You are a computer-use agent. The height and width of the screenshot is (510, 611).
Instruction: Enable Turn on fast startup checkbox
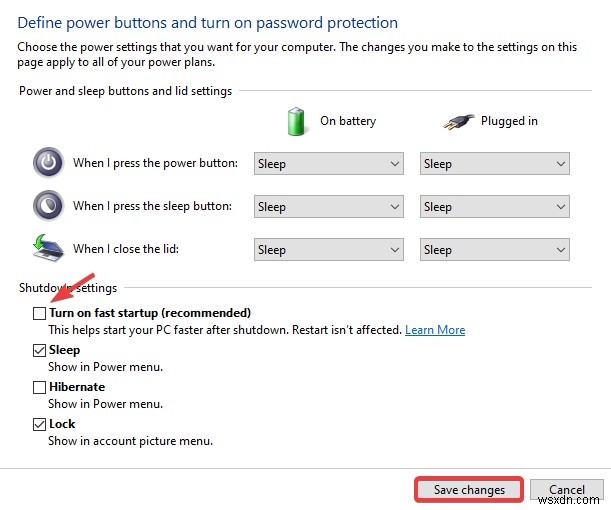(40, 313)
